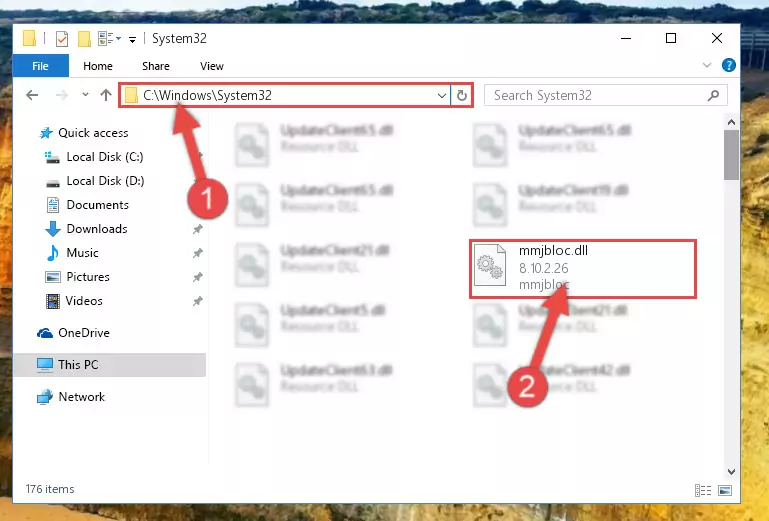
Task: Click the pin icon next to Music
Action: pyautogui.click(x=197, y=253)
